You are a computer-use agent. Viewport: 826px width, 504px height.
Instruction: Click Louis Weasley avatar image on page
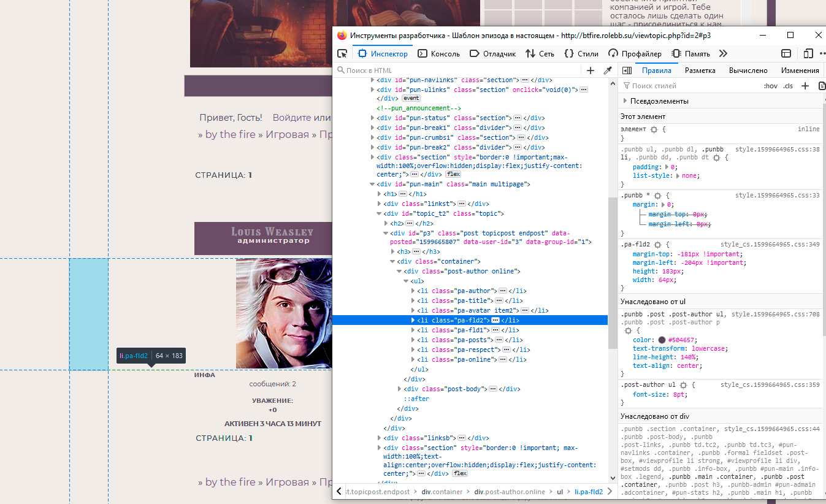point(284,313)
